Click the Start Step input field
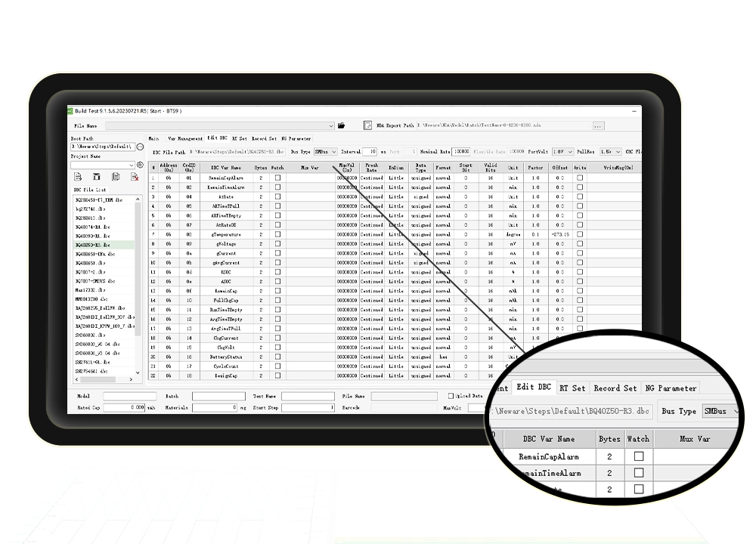Image resolution: width=756 pixels, height=544 pixels. 308,408
